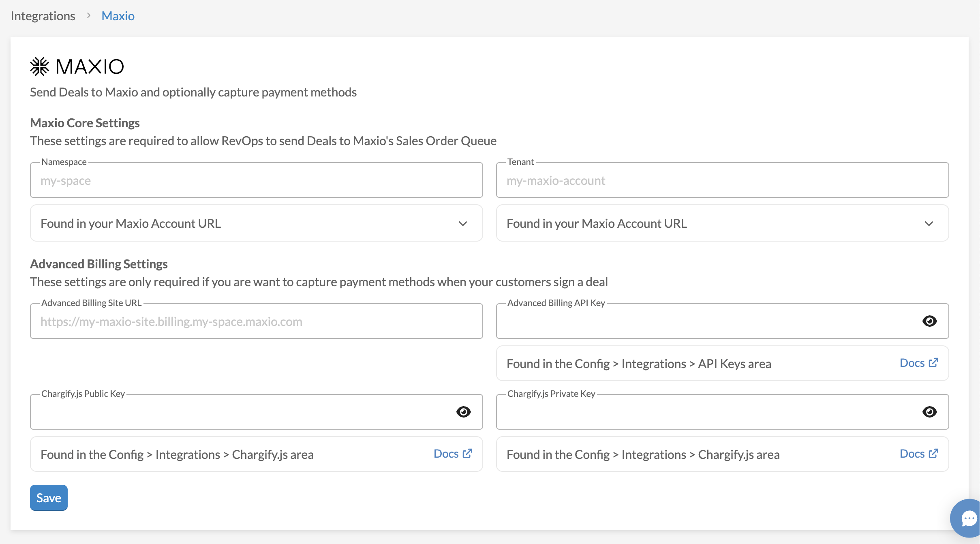Expand the Namespace help panel chevron

(463, 223)
